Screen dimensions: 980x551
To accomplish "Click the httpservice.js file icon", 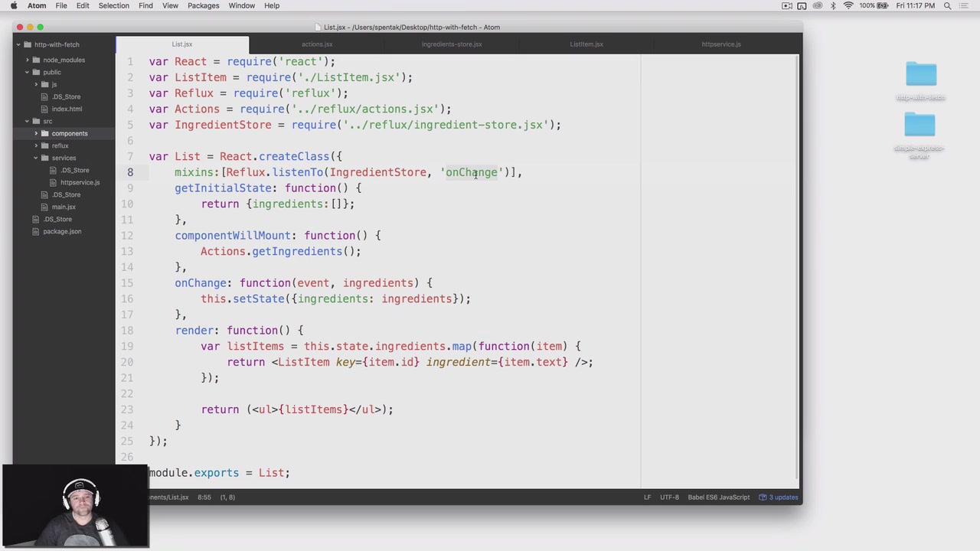I will click(54, 182).
